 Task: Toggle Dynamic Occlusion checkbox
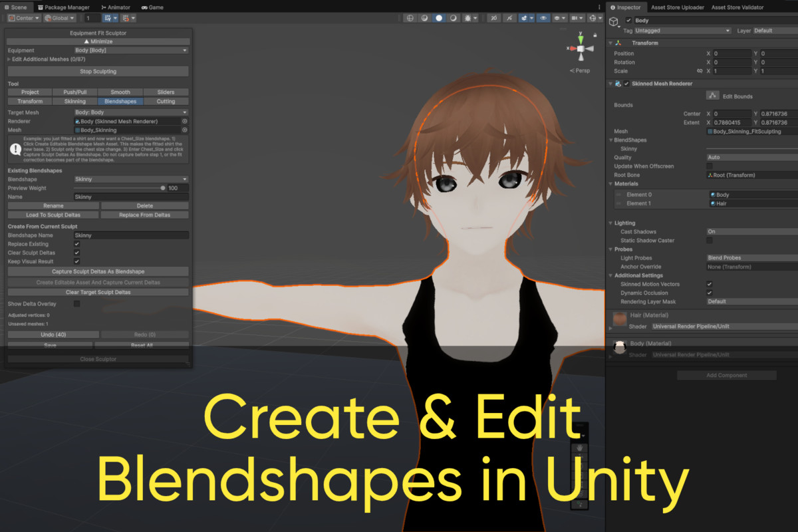(710, 293)
